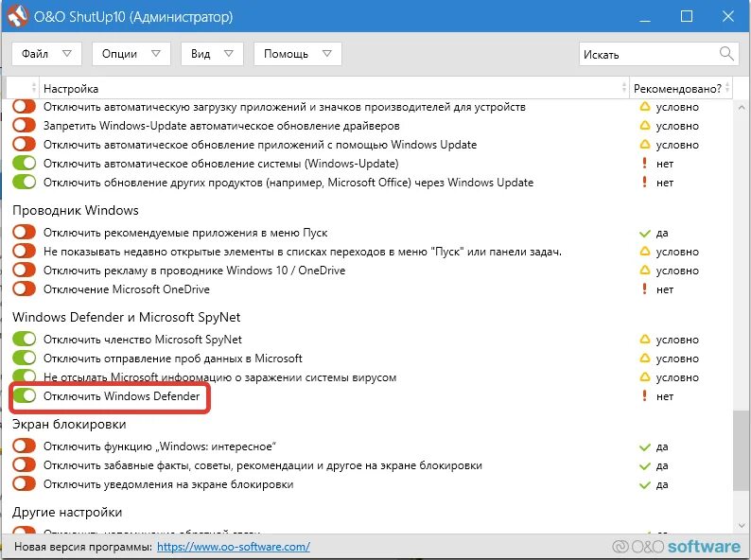Click the vertical scrollbar thumb

click(x=742, y=450)
